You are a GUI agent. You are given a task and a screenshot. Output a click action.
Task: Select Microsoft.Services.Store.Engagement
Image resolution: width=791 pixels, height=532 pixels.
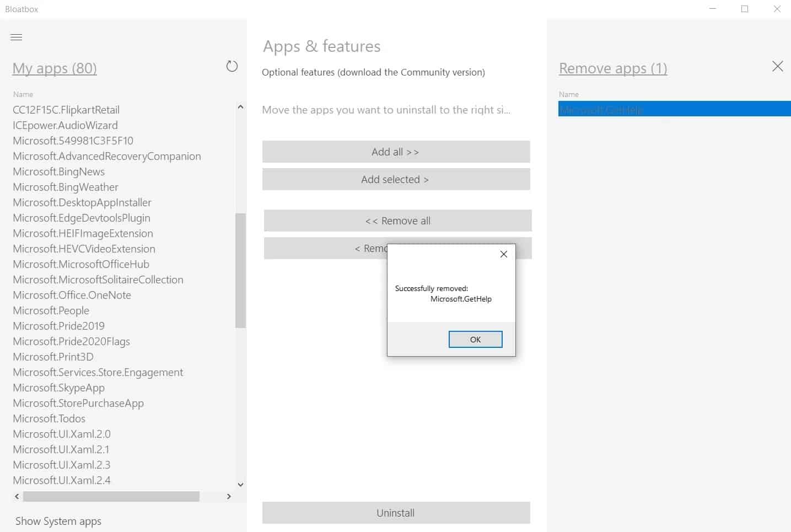coord(98,372)
